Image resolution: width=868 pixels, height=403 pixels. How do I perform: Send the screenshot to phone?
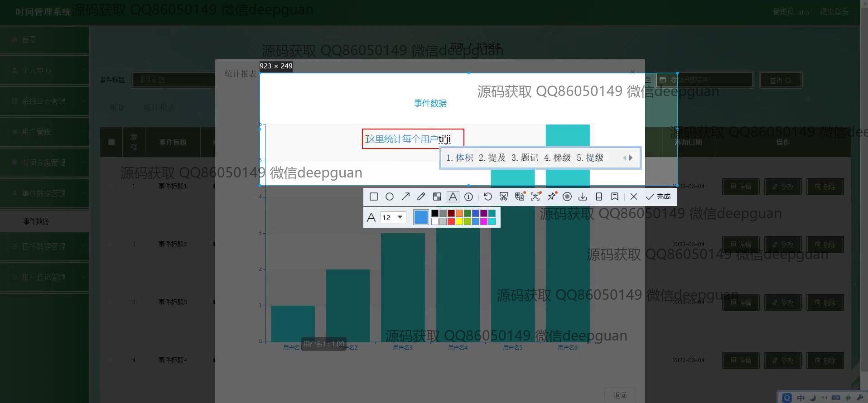599,197
